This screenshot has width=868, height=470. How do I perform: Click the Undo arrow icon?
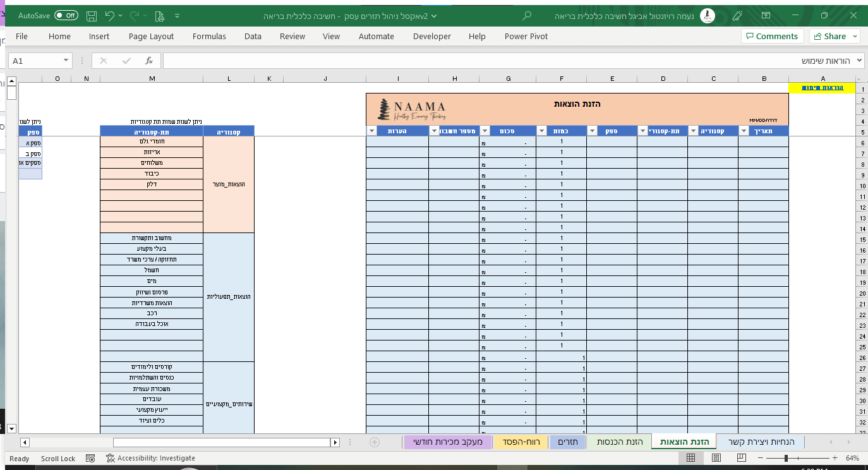(110, 15)
